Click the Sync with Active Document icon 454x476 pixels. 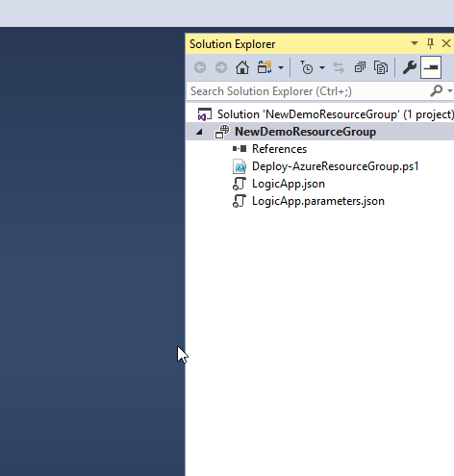click(339, 67)
